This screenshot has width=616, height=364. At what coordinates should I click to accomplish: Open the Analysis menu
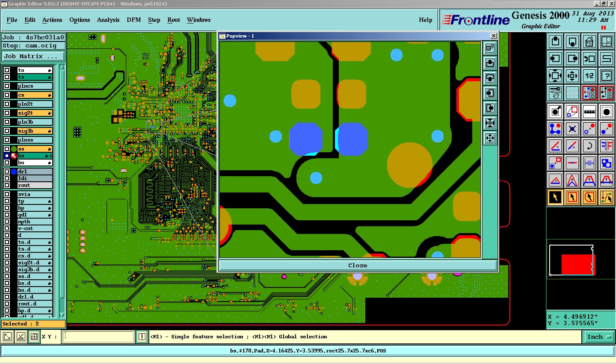[108, 20]
